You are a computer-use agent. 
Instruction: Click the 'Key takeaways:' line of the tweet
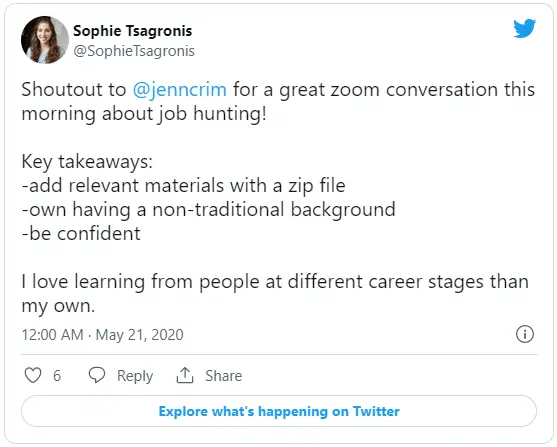pyautogui.click(x=87, y=162)
